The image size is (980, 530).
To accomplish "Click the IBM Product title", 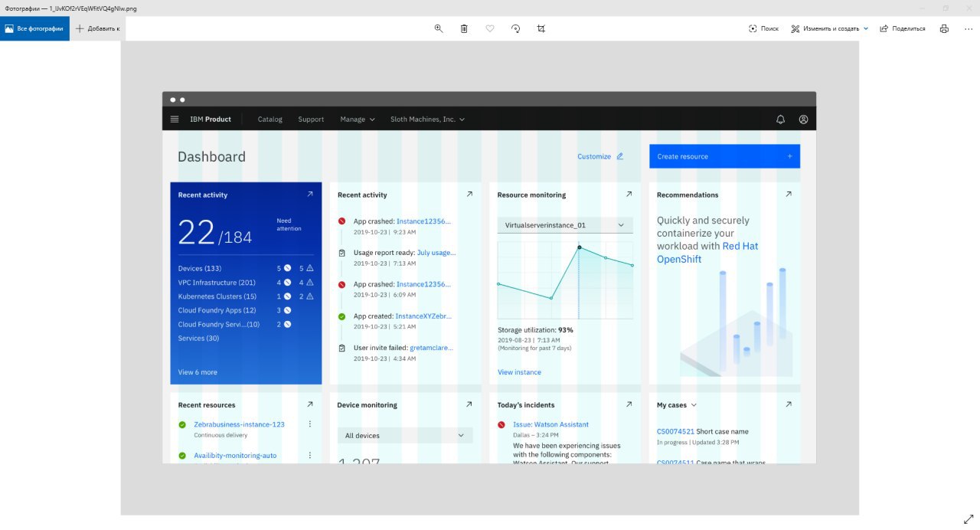I will click(211, 119).
